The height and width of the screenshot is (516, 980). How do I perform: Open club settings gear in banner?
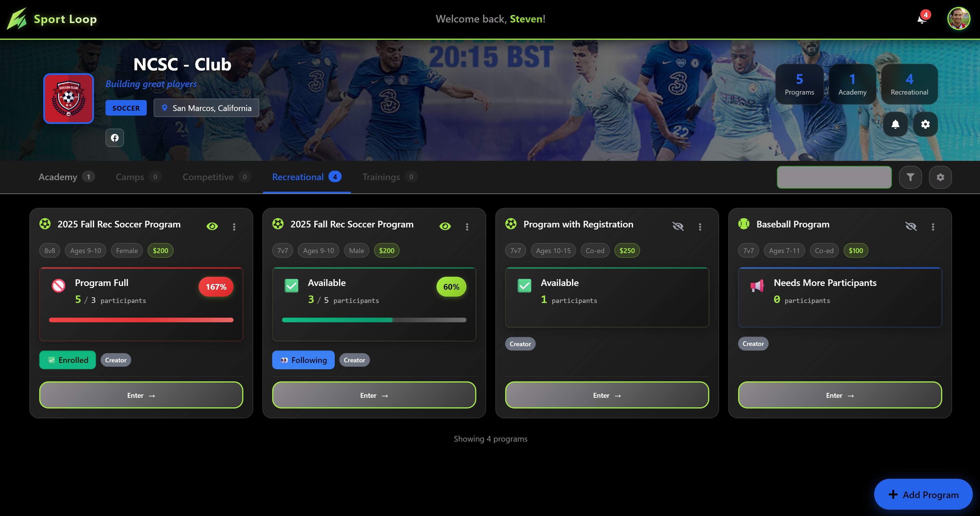pyautogui.click(x=925, y=124)
